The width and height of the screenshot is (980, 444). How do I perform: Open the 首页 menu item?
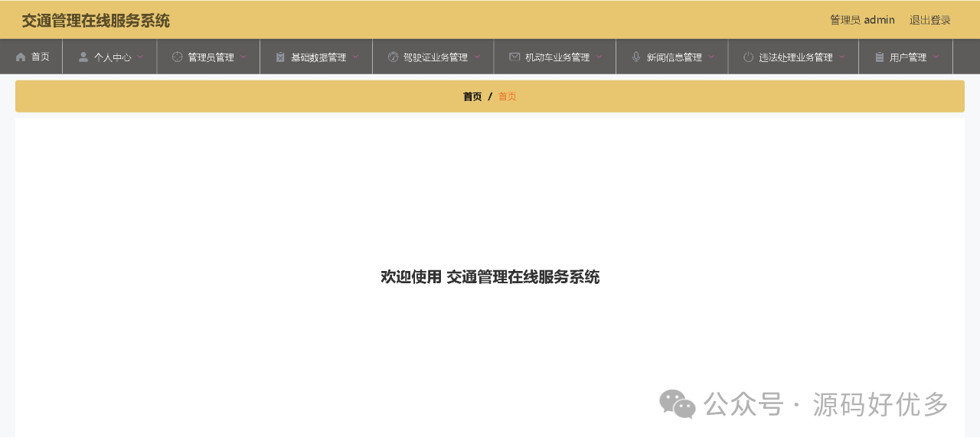click(31, 57)
